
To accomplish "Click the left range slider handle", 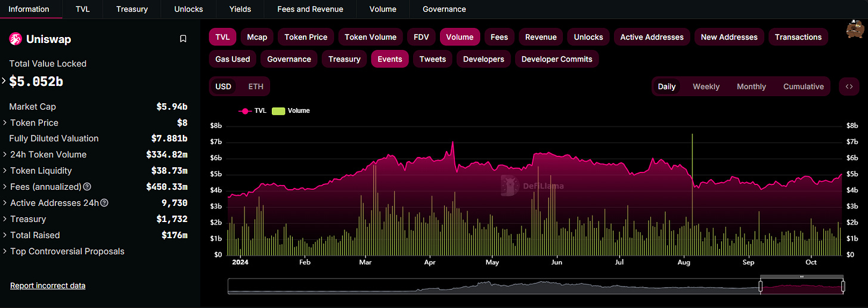I will pos(761,287).
